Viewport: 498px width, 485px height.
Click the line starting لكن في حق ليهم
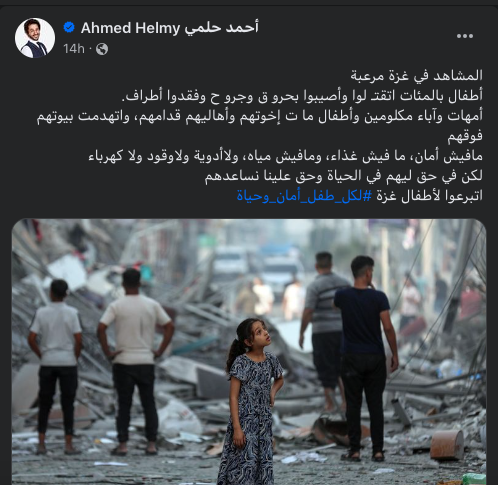[344, 176]
